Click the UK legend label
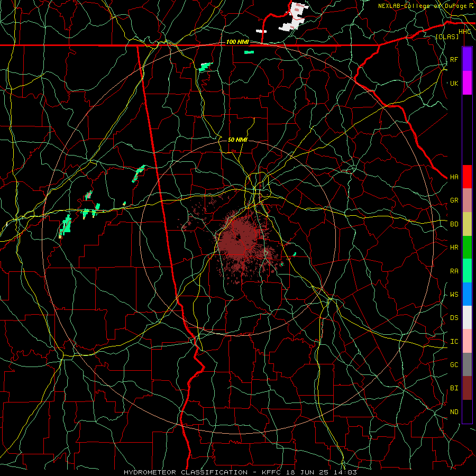476x476 pixels. (x=454, y=83)
